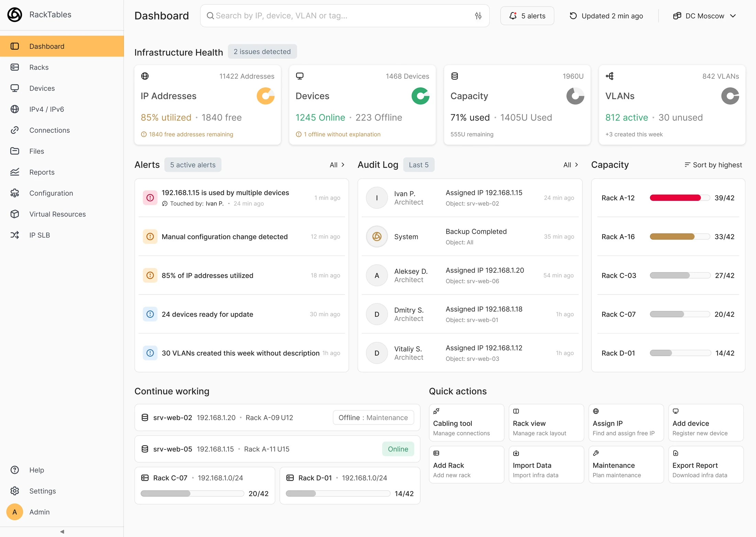The height and width of the screenshot is (537, 756).
Task: Click the warning icon for manual configuration change
Action: point(150,236)
